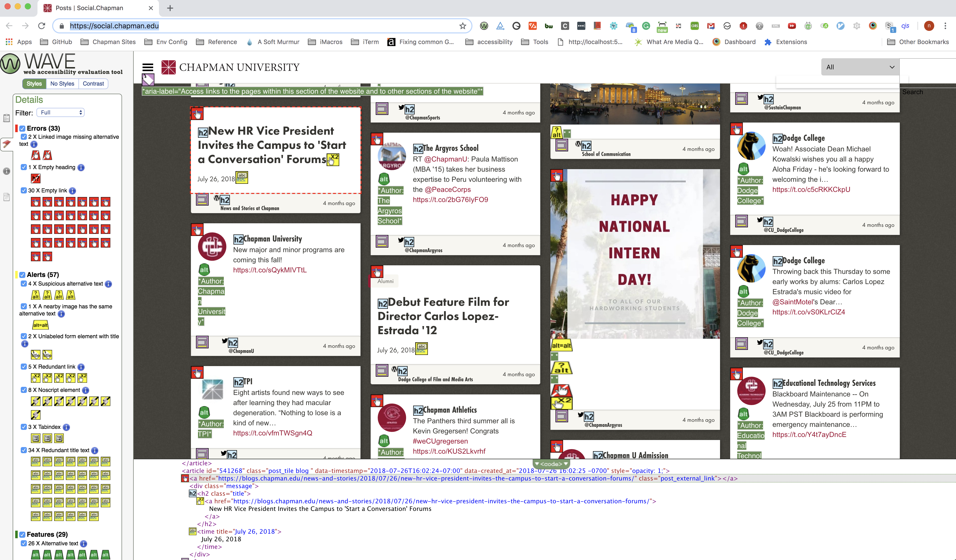The image size is (956, 560).
Task: Toggle the Tabindex checkbox
Action: [x=24, y=427]
